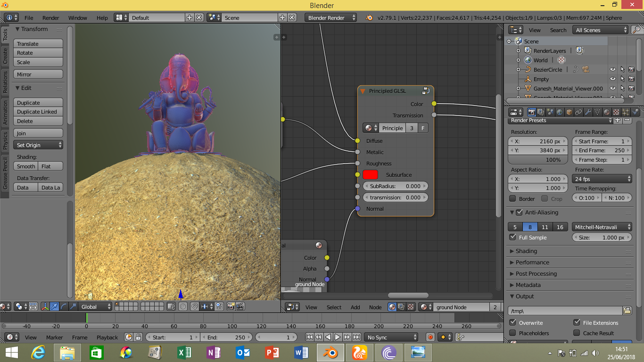Hide BezierCircle using its eye icon
Viewport: 644px width, 362px height.
pos(613,69)
